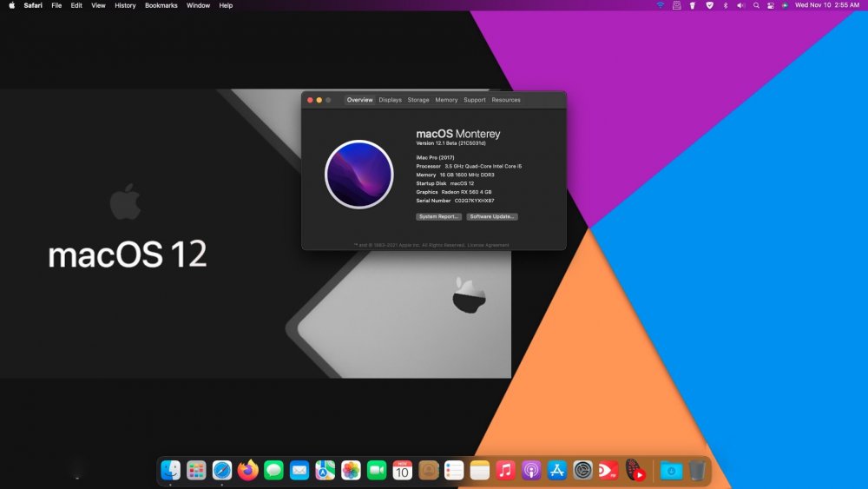Viewport: 868px width, 489px height.
Task: Click the macOS Monterey logo image
Action: click(359, 175)
